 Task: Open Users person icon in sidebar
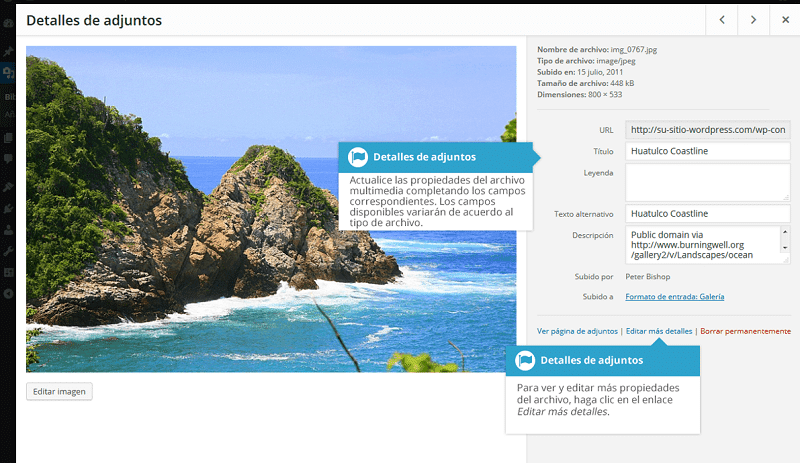pyautogui.click(x=8, y=230)
